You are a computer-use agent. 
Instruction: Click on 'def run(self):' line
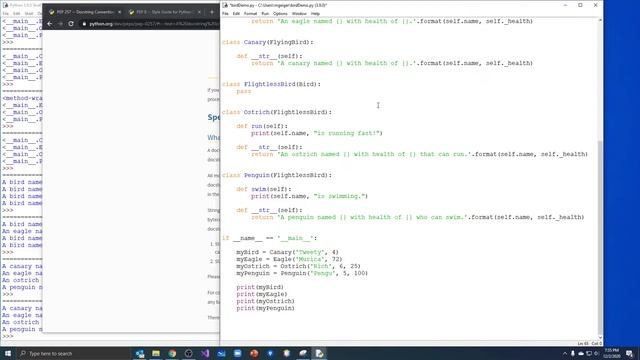point(262,126)
